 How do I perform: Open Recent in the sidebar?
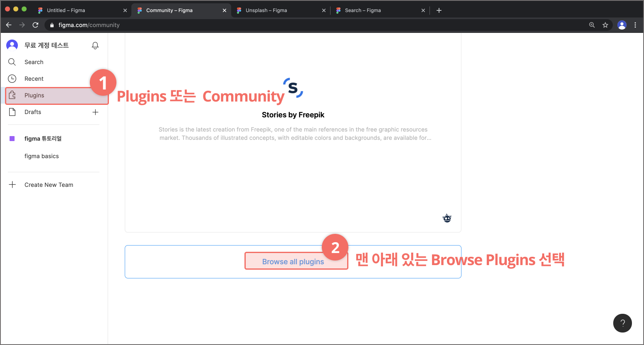coord(54,79)
